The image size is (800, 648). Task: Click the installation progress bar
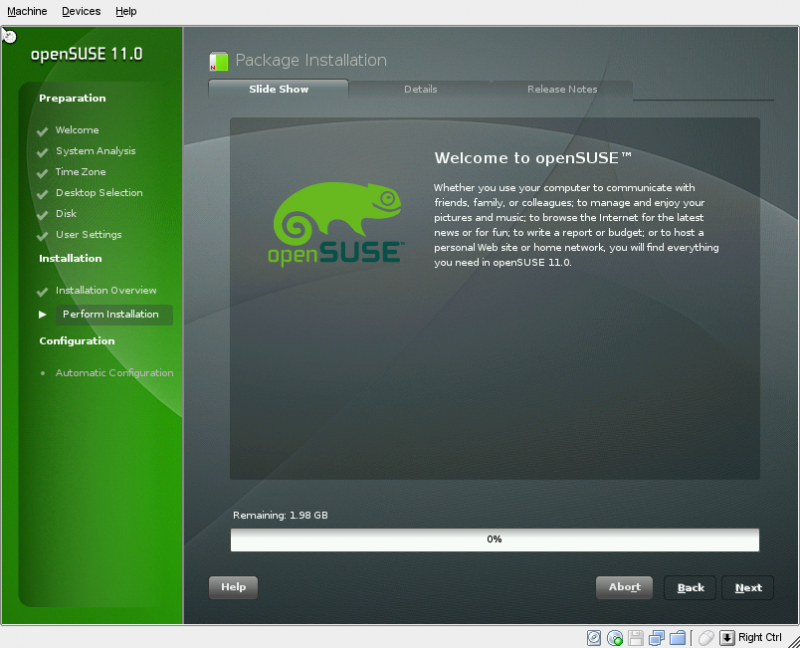coord(494,540)
